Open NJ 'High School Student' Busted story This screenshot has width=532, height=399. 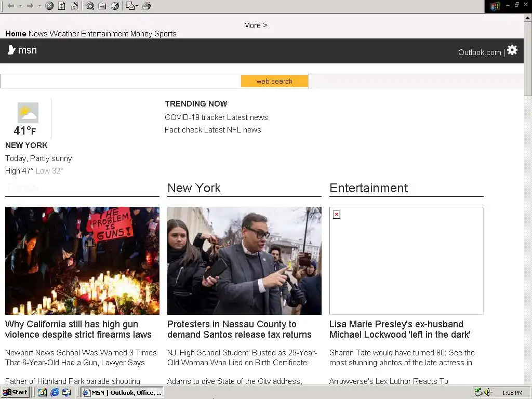(x=242, y=357)
